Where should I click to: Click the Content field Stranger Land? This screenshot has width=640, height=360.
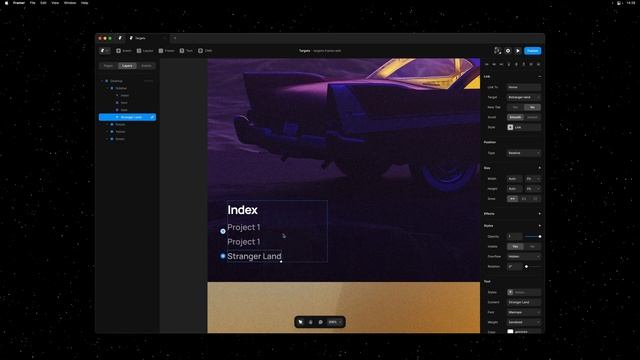coord(524,302)
